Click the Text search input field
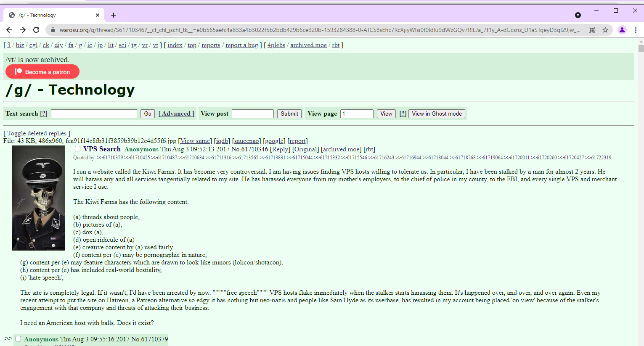644x346 pixels. point(94,114)
